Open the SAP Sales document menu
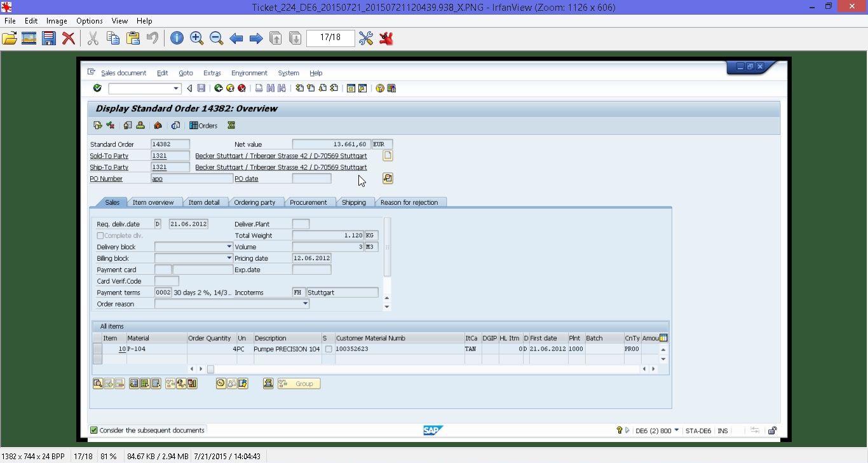 point(123,73)
